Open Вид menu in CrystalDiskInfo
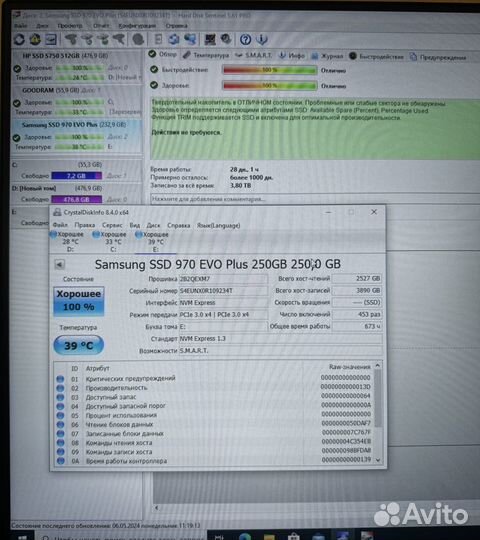 pos(135,225)
